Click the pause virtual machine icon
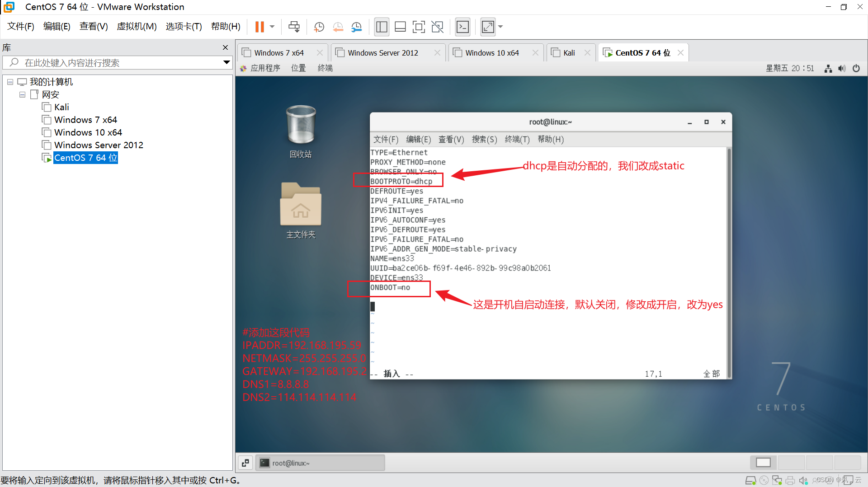The image size is (868, 487). pyautogui.click(x=259, y=27)
